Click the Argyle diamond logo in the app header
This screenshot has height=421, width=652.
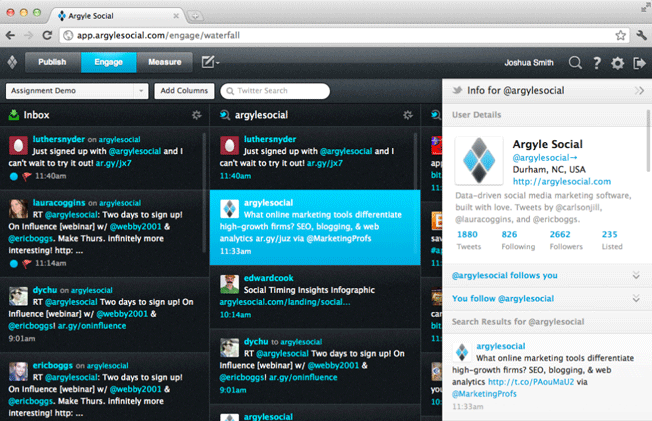[x=12, y=62]
